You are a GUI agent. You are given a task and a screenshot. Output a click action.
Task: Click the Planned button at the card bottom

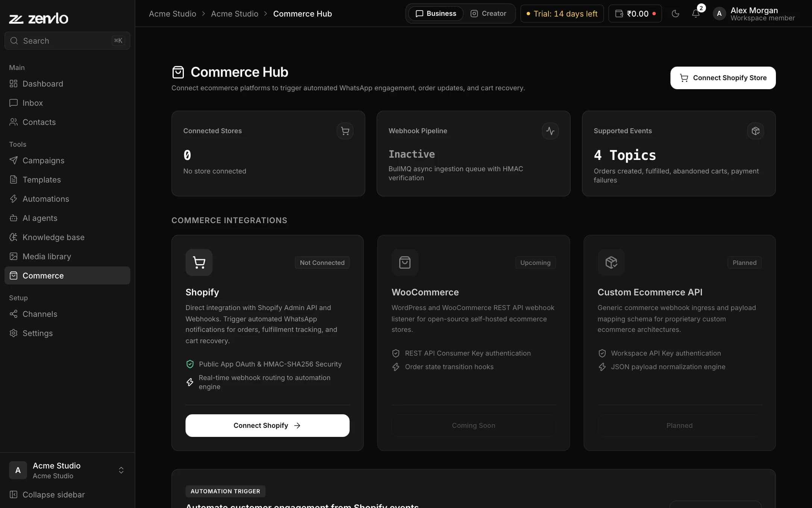(679, 426)
